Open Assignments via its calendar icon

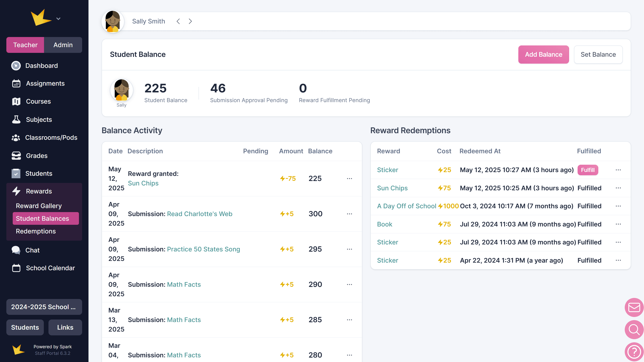click(x=16, y=84)
